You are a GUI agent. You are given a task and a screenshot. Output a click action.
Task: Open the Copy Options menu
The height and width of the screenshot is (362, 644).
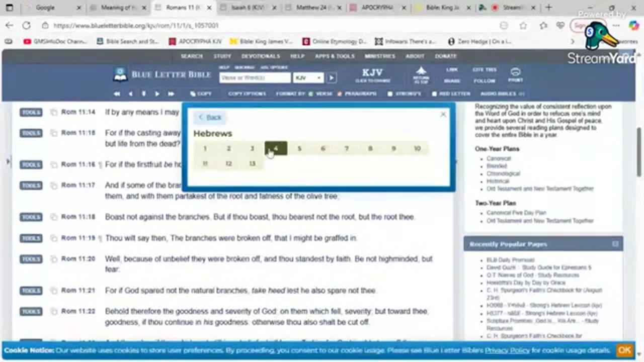coord(247,94)
